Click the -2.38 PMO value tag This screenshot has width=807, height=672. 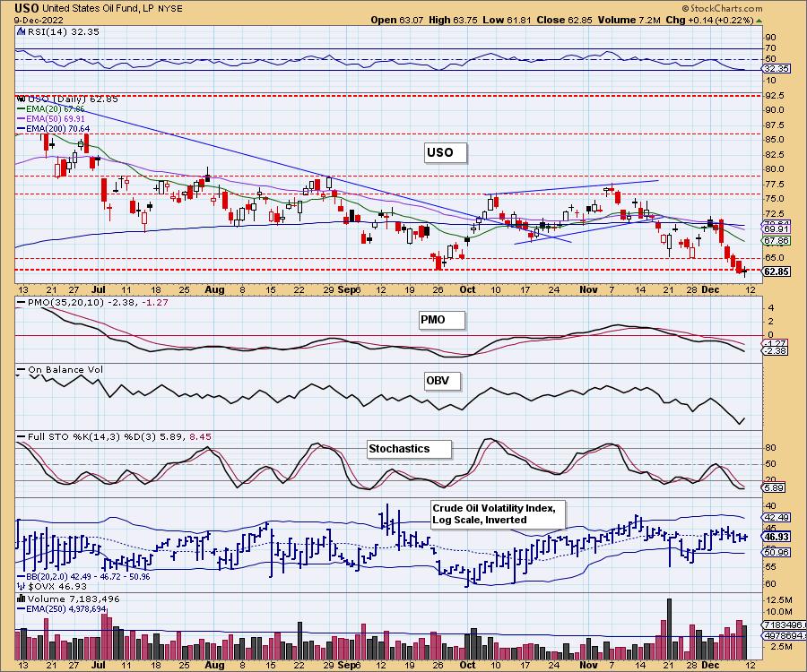(x=774, y=350)
